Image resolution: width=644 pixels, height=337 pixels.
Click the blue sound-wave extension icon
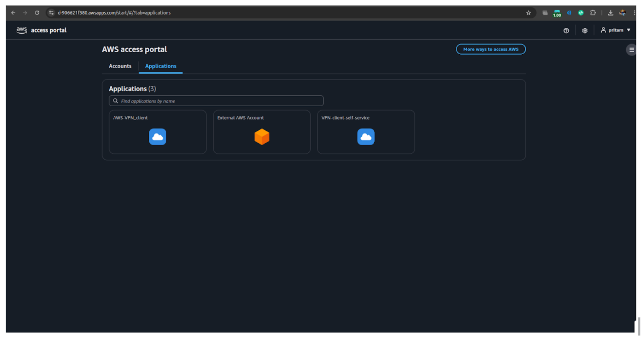[x=569, y=13]
